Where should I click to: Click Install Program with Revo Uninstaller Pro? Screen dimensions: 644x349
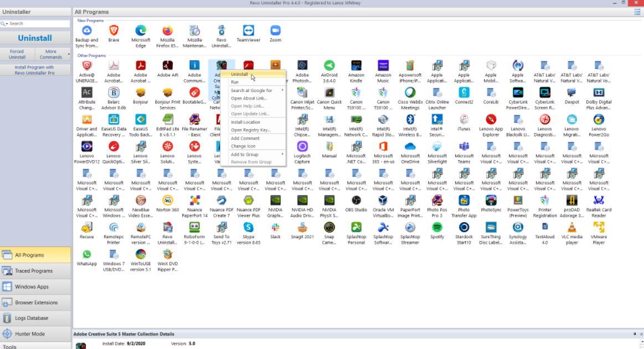[x=35, y=70]
